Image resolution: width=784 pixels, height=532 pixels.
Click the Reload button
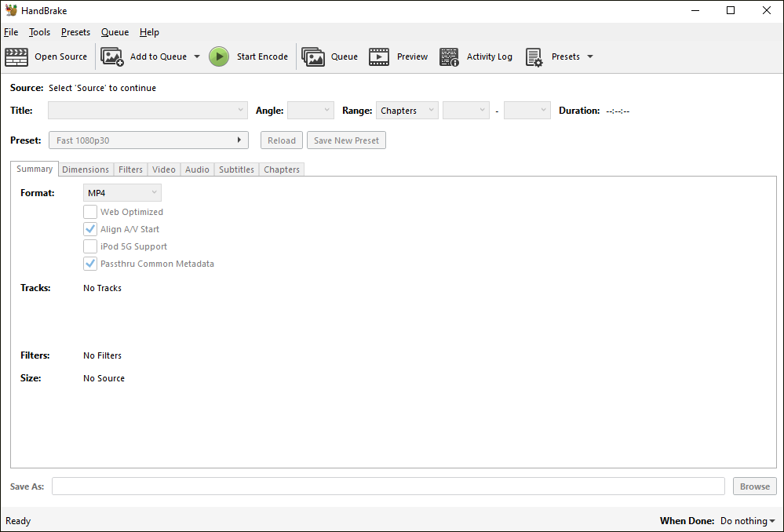(282, 140)
